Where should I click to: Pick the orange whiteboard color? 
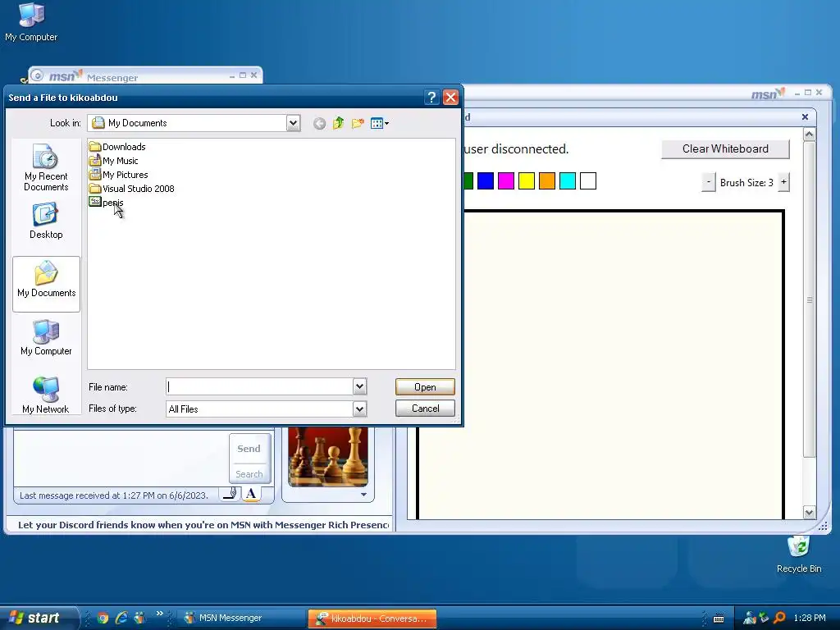(x=547, y=181)
